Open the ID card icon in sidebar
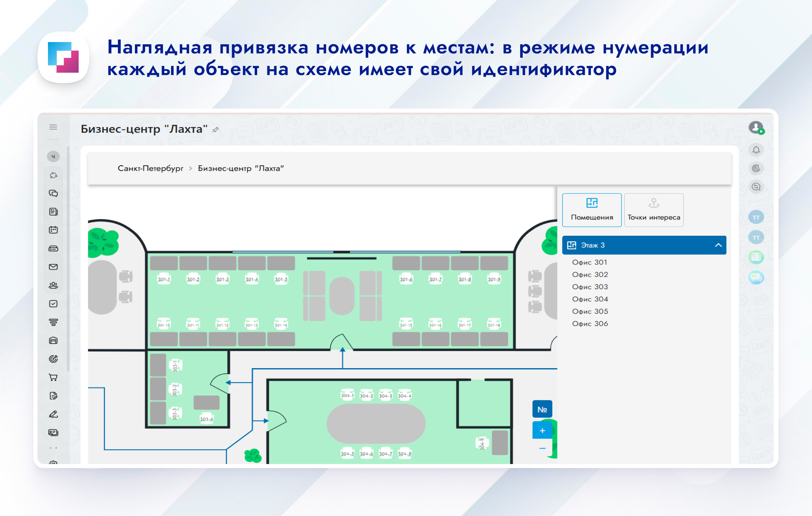 tap(53, 432)
